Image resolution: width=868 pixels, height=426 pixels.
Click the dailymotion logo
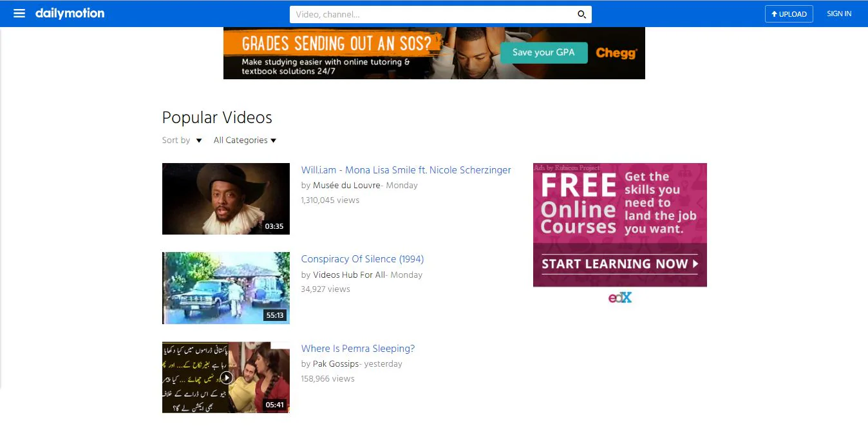[70, 14]
